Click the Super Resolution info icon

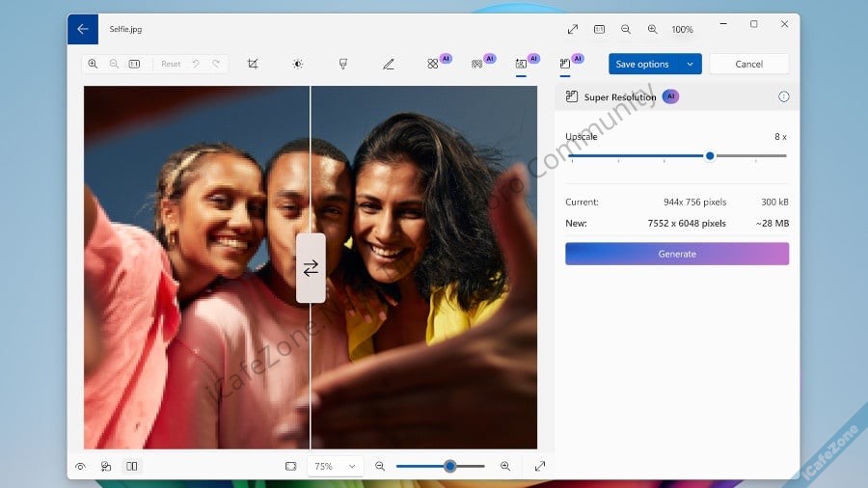783,96
